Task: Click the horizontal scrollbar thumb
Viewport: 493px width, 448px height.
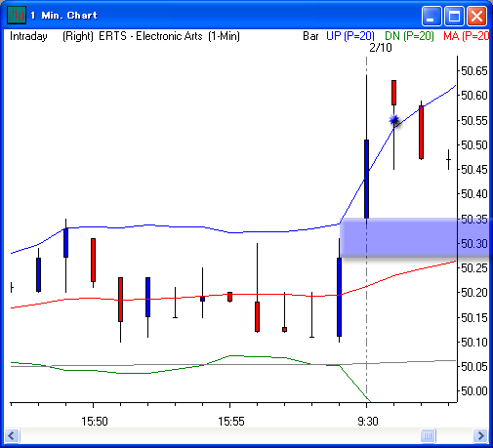Action: tap(428, 435)
